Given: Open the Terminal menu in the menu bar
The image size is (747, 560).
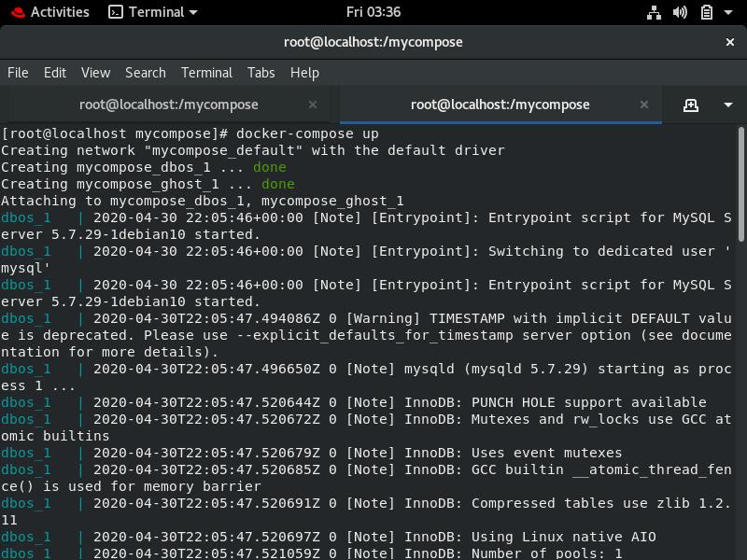Looking at the screenshot, I should (206, 73).
